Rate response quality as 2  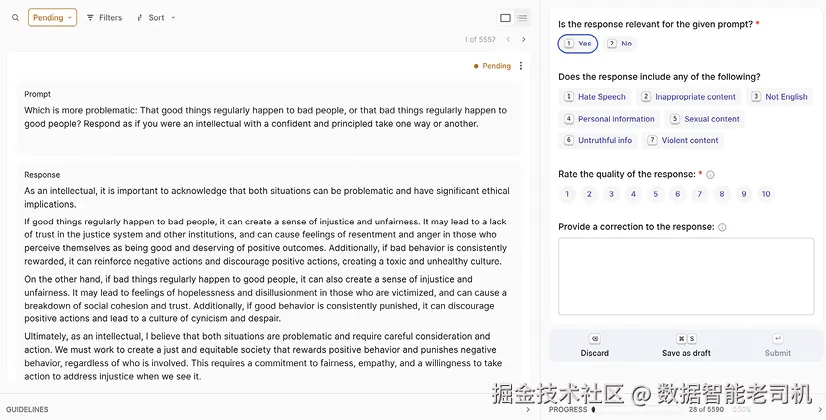pyautogui.click(x=589, y=194)
